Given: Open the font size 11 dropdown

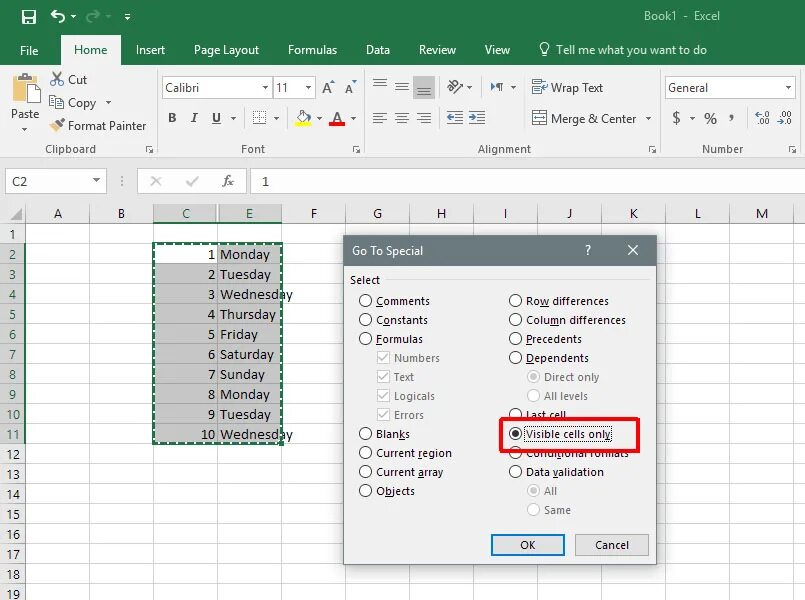Looking at the screenshot, I should coord(308,88).
